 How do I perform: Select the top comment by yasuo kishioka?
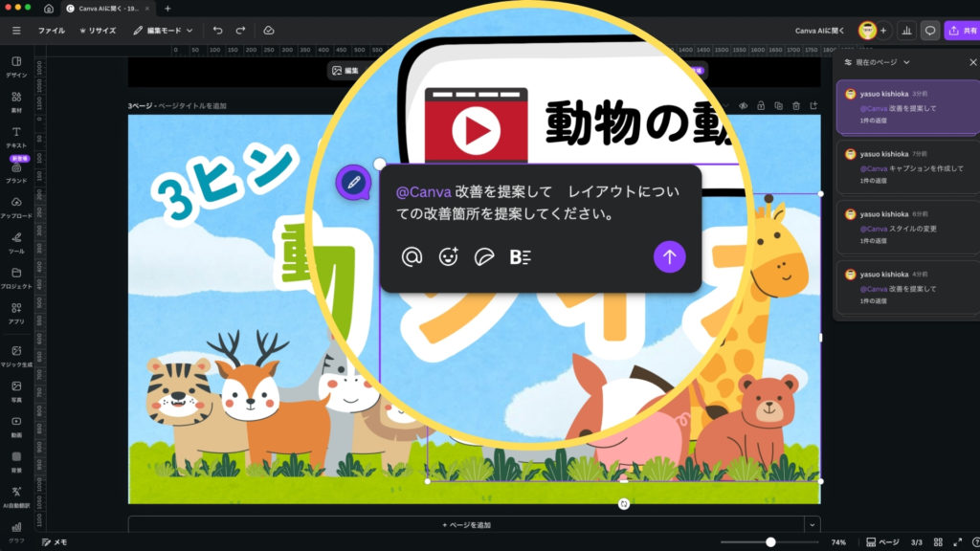click(906, 106)
